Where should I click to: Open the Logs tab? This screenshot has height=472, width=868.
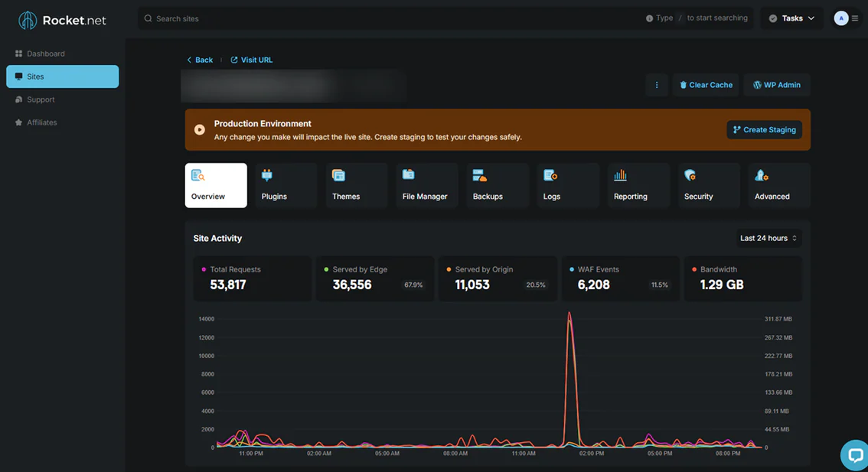point(568,185)
